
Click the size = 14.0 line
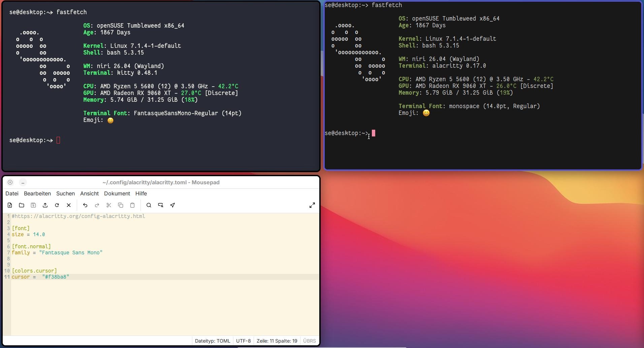[28, 234]
